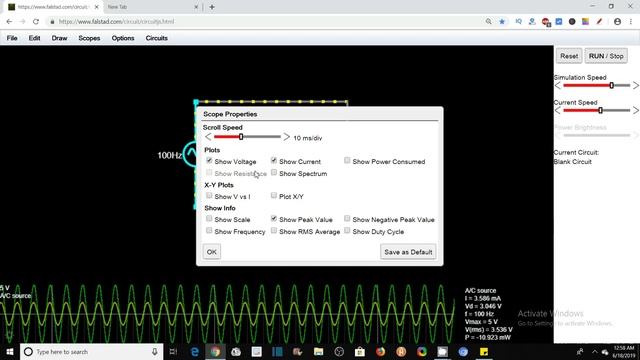Image resolution: width=640 pixels, height=360 pixels.
Task: Open the Chrome profile avatar
Action: [618, 22]
